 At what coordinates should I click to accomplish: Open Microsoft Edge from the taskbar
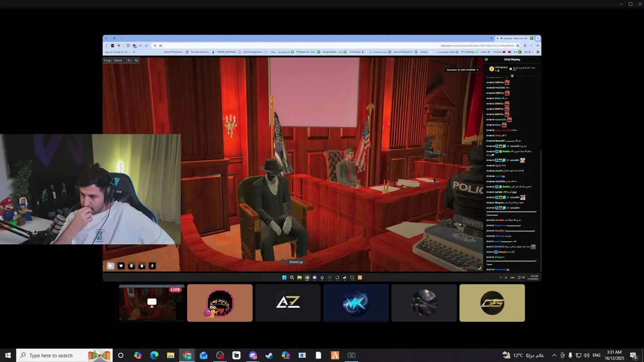coord(154,355)
